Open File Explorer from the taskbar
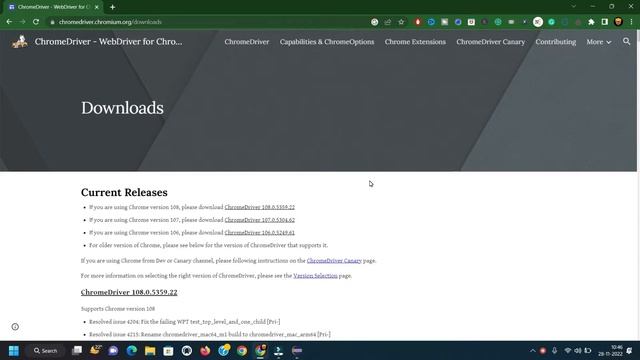Image resolution: width=640 pixels, height=360 pixels. pos(150,351)
